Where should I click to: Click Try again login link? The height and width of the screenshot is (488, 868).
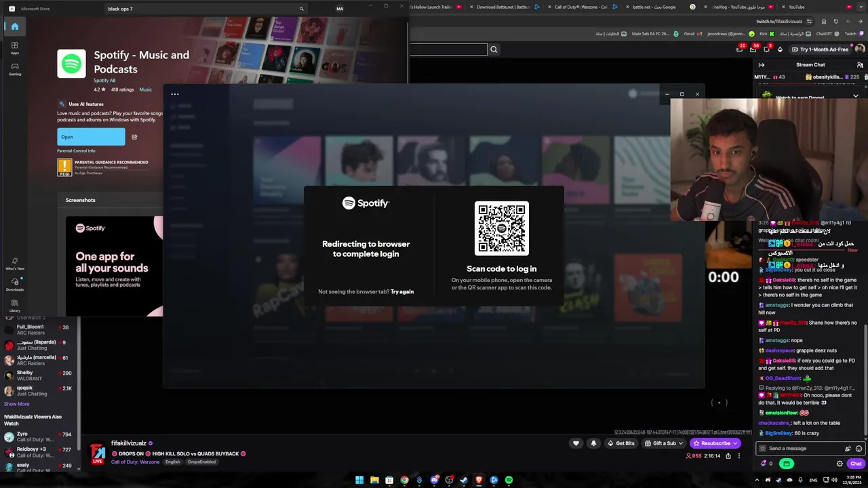pos(402,291)
